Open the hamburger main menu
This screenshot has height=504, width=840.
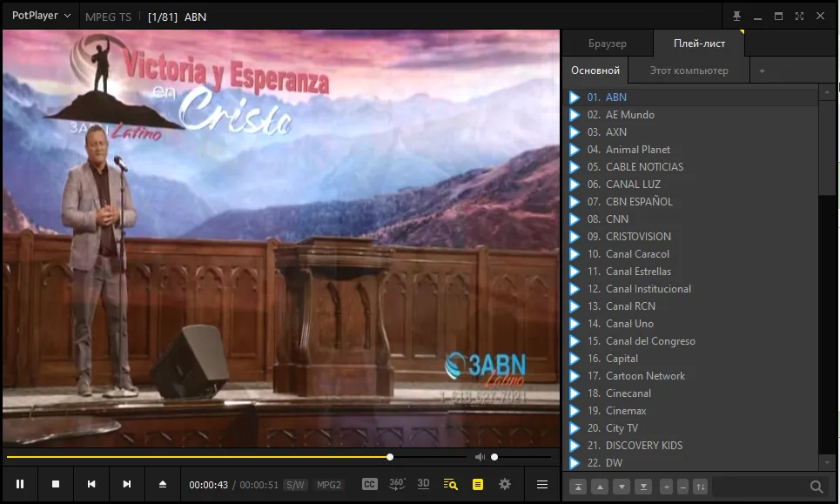542,484
